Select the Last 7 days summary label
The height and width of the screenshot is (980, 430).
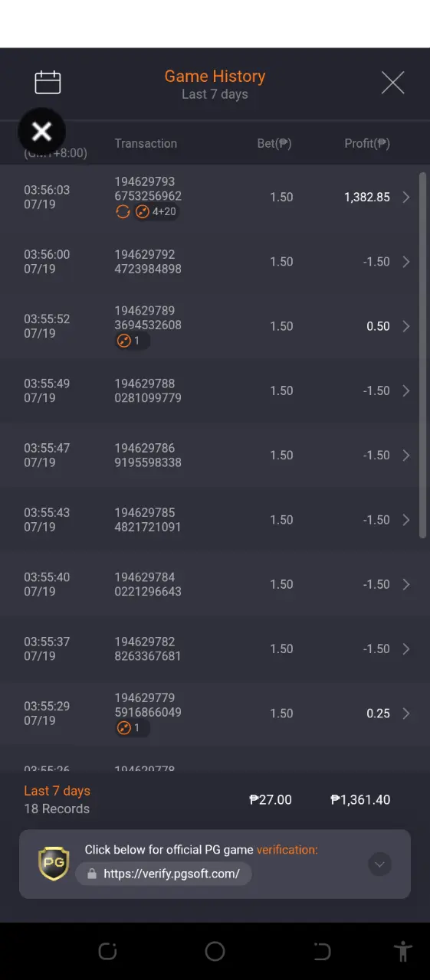(57, 791)
